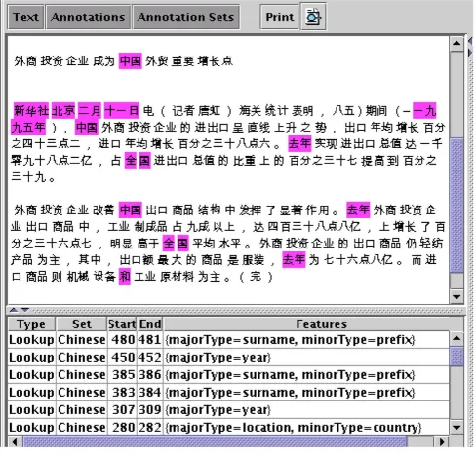Click the table scroll-up arrow
The height and width of the screenshot is (457, 476).
pyautogui.click(x=456, y=338)
